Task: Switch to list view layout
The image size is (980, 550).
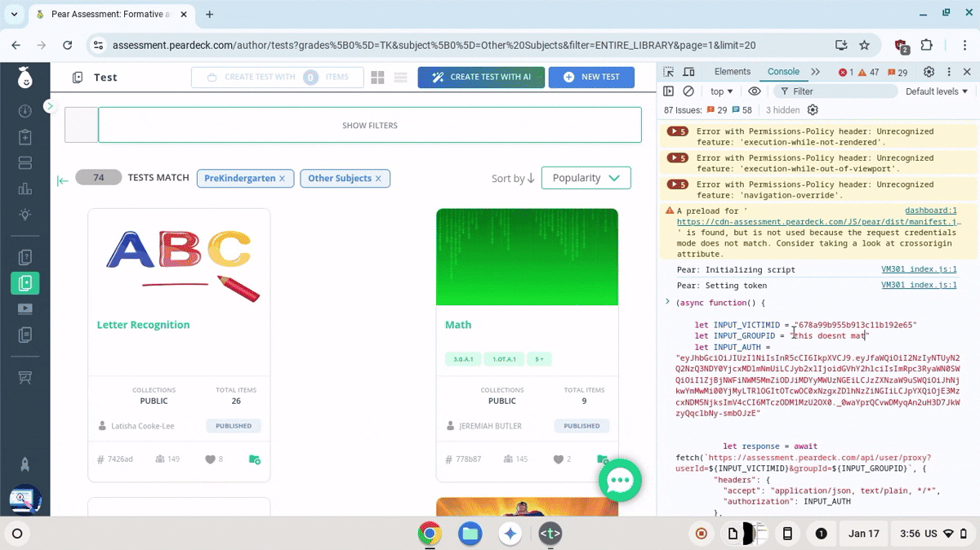Action: tap(400, 78)
